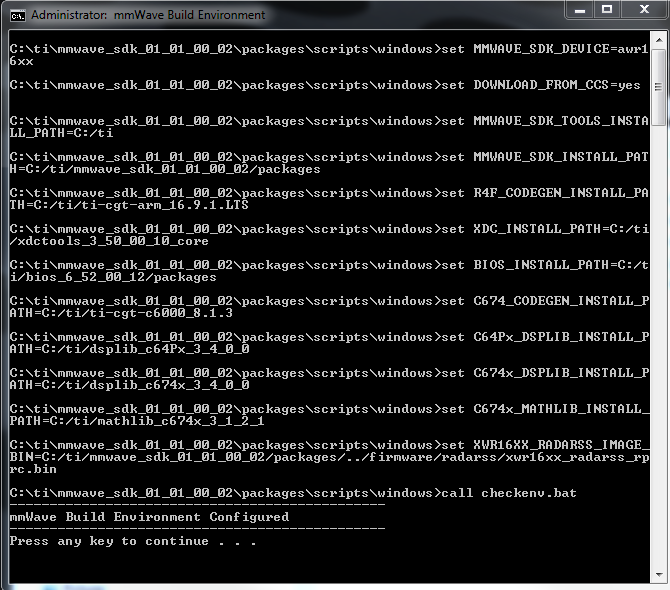Screen dimensions: 670x590
Task: Click '/xdctools_3_50_00_10_core' text
Action: pyautogui.click(x=109, y=241)
